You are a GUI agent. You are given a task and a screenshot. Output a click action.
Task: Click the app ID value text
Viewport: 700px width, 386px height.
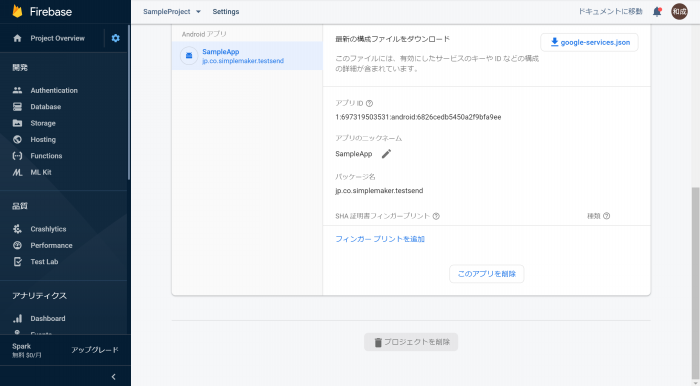pyautogui.click(x=418, y=117)
